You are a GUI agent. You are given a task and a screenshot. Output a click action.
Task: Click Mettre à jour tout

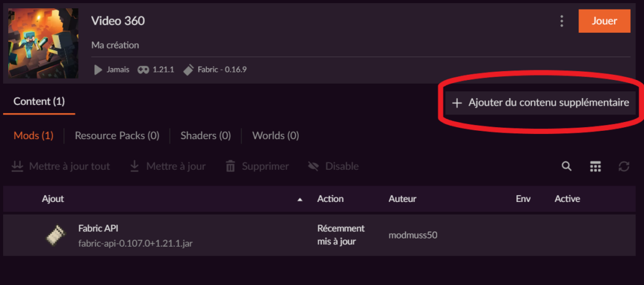tap(61, 166)
